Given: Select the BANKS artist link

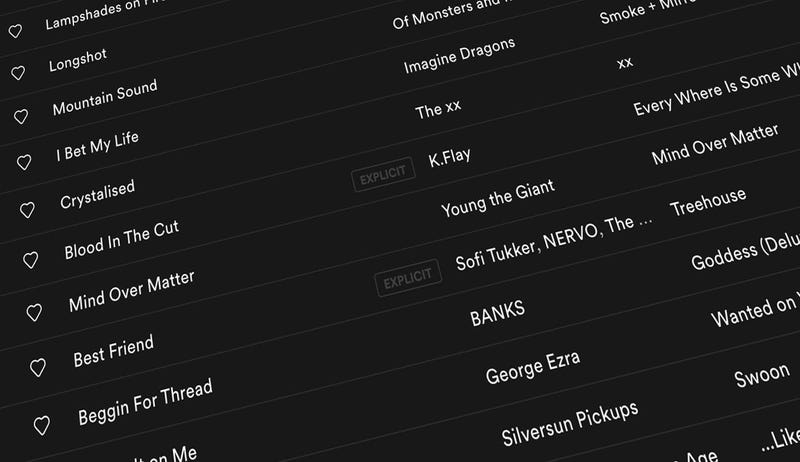Looking at the screenshot, I should (x=497, y=313).
